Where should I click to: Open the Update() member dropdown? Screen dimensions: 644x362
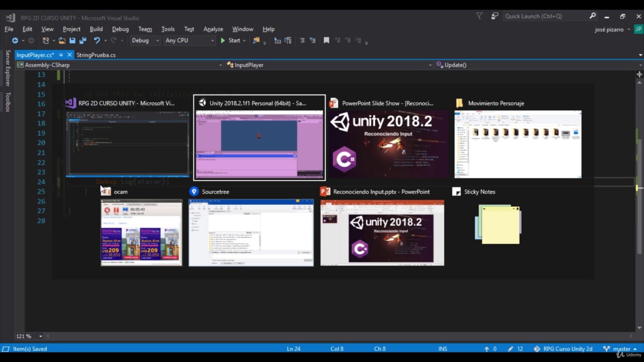coord(538,65)
